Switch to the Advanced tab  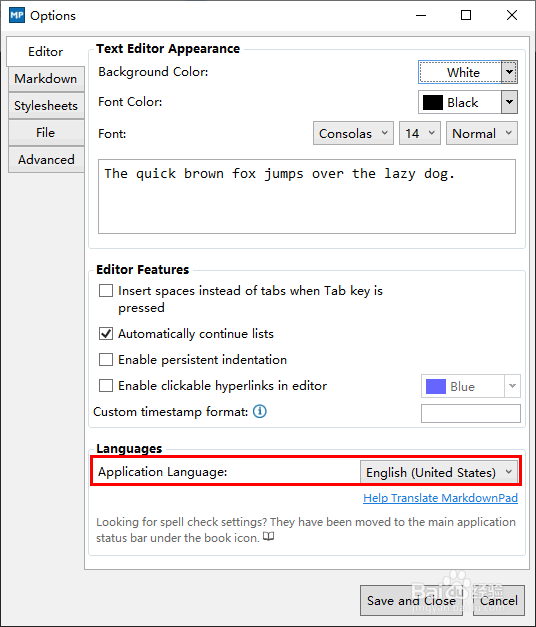pos(46,160)
